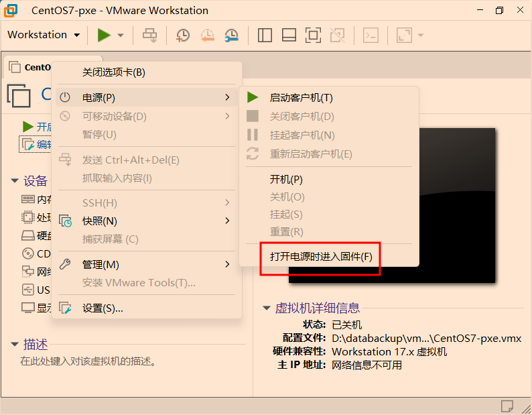Viewport: 532px width, 415px height.
Task: Open the stretch display dropdown arrow
Action: [x=421, y=36]
